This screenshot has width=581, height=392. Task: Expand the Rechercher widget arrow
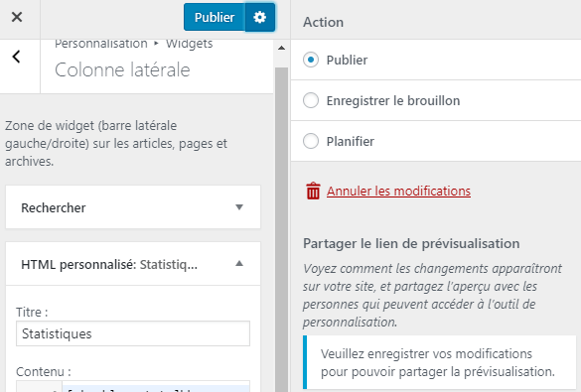239,207
